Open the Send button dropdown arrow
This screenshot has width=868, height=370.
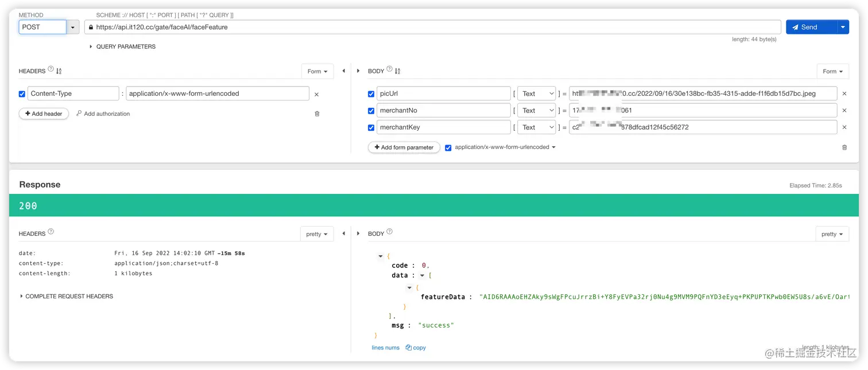tap(843, 27)
